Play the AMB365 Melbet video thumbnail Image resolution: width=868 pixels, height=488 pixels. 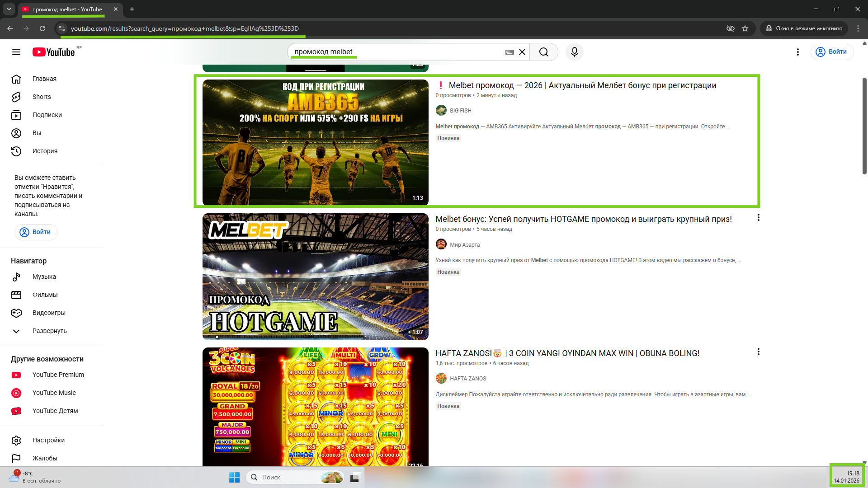pyautogui.click(x=316, y=142)
